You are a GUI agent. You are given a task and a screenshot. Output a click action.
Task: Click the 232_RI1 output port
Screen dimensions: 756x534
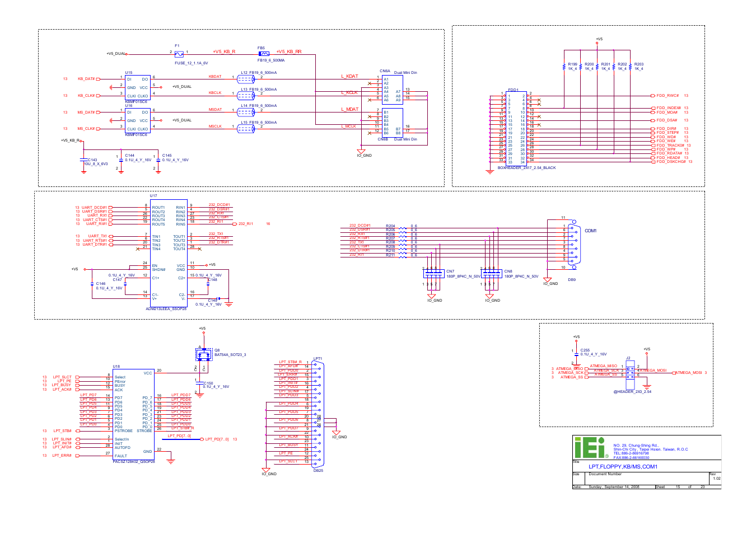pyautogui.click(x=245, y=224)
